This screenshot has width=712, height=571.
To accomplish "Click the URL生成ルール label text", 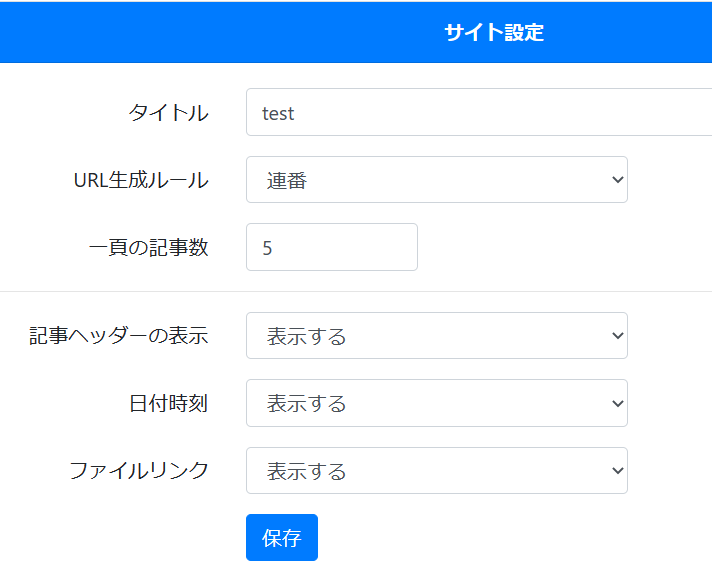I will (141, 180).
